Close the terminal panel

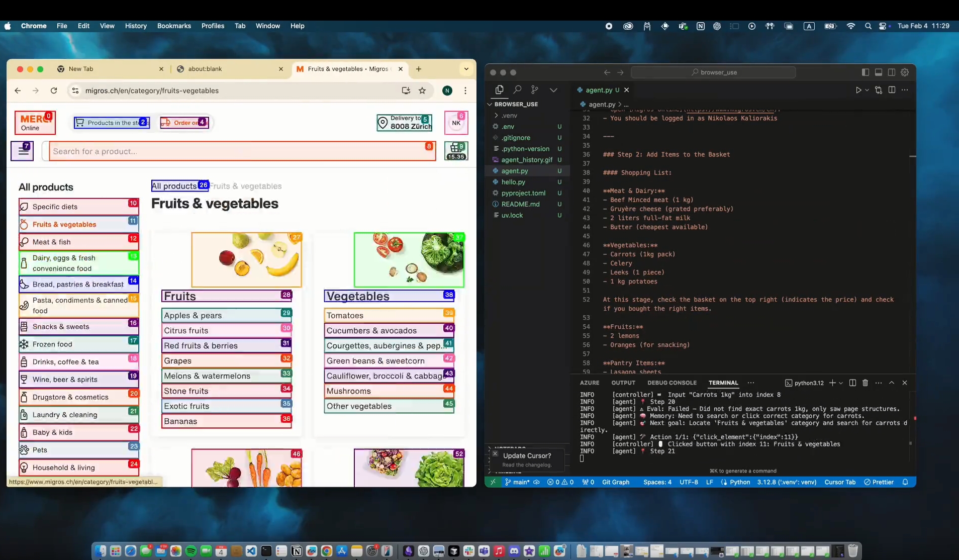905,383
